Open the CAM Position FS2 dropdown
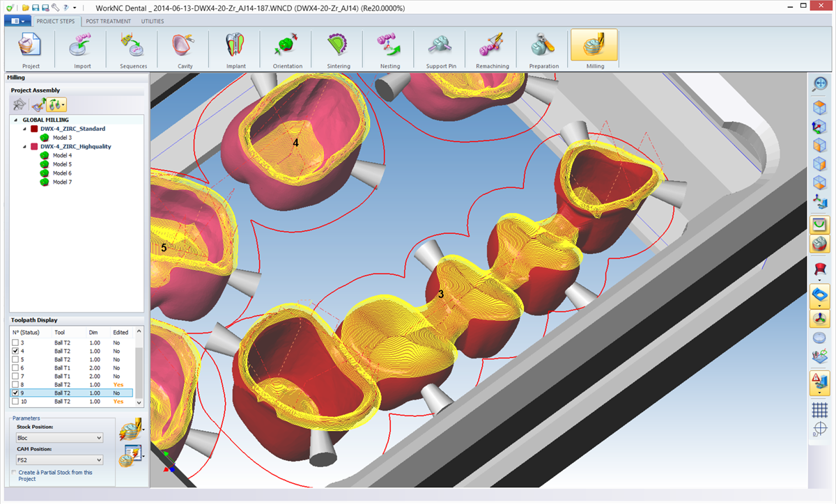836x504 pixels. [x=59, y=460]
